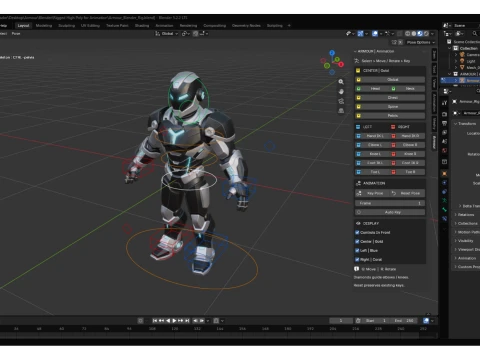Open the Global transform orientation dropdown

(167, 34)
